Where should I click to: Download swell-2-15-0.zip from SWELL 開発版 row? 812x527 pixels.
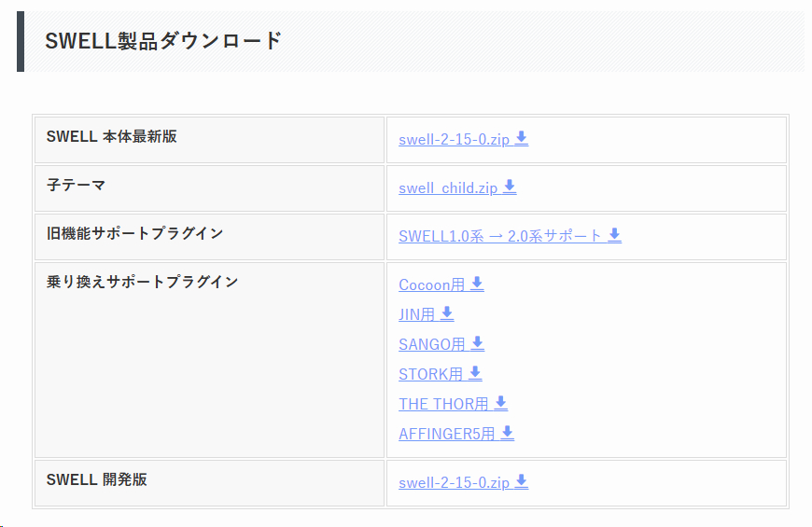click(454, 483)
